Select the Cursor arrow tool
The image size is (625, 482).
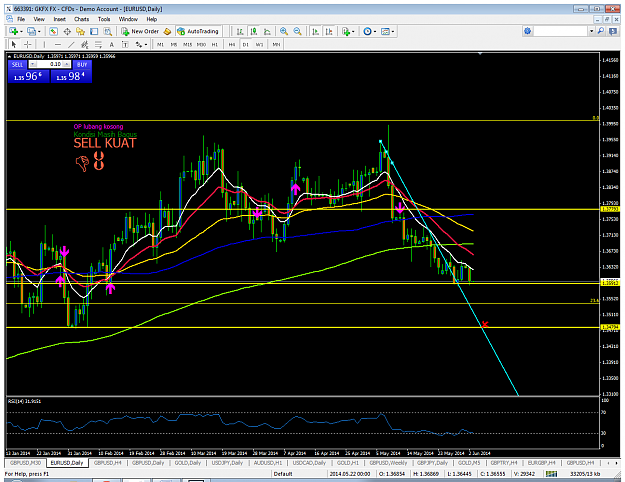click(x=14, y=44)
